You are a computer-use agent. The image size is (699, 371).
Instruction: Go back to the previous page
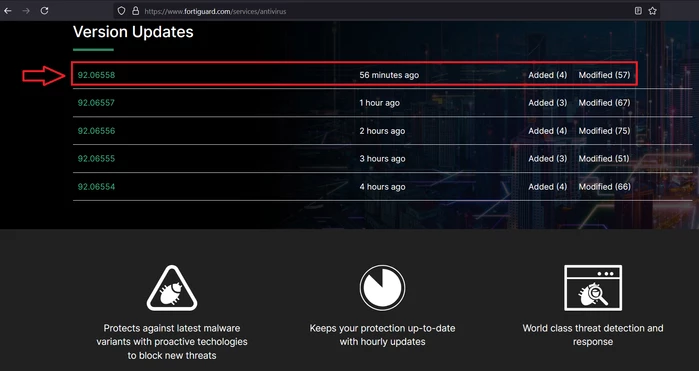(8, 11)
